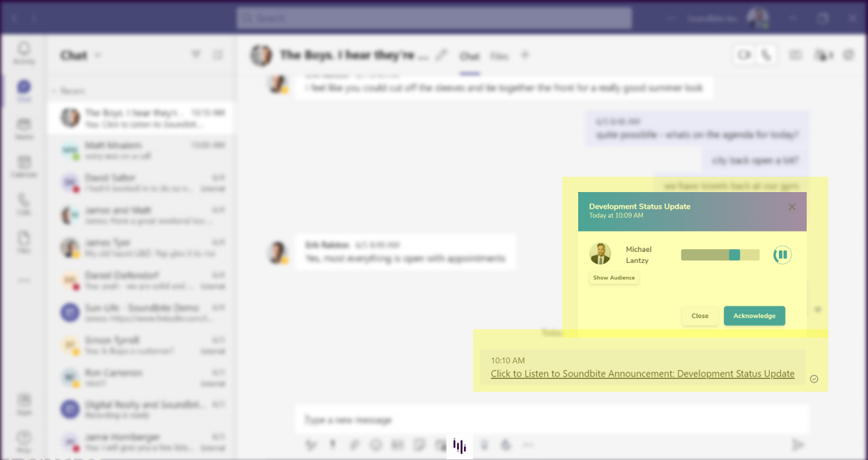Open Teams in the left rail
The height and width of the screenshot is (460, 868).
click(x=24, y=129)
